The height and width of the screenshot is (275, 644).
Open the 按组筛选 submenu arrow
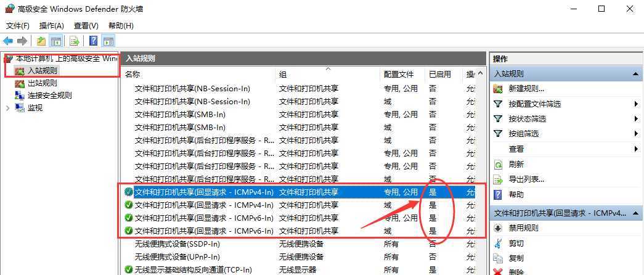(x=636, y=134)
